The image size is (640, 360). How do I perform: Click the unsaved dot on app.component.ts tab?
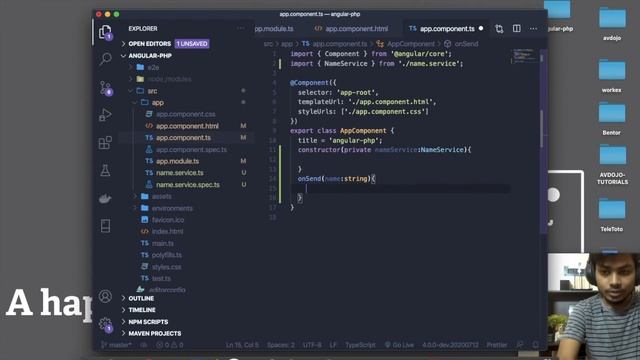pos(481,28)
